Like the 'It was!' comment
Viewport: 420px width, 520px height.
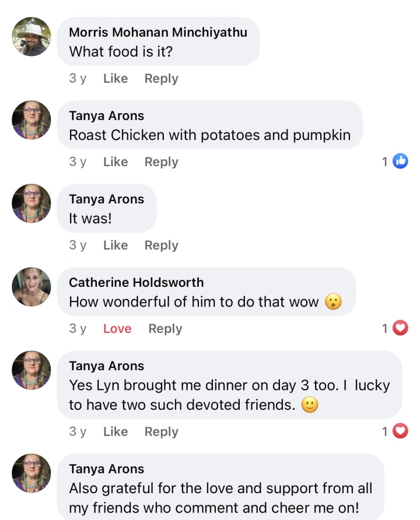pos(116,245)
